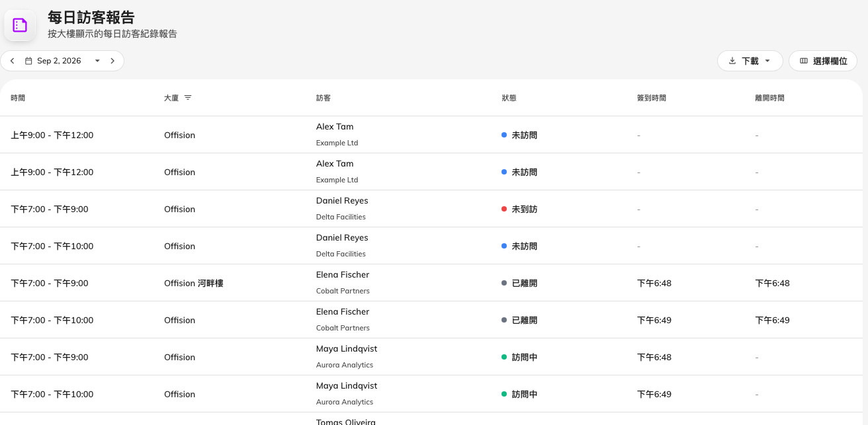Click the red status dot beside 未到訪
Viewport: 868px width, 425px height.
click(504, 209)
